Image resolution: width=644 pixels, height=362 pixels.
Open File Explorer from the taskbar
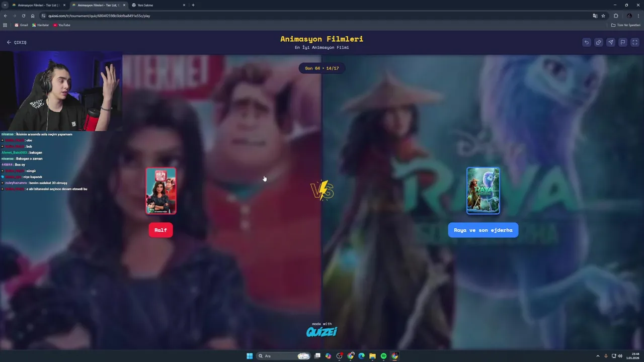point(372,356)
